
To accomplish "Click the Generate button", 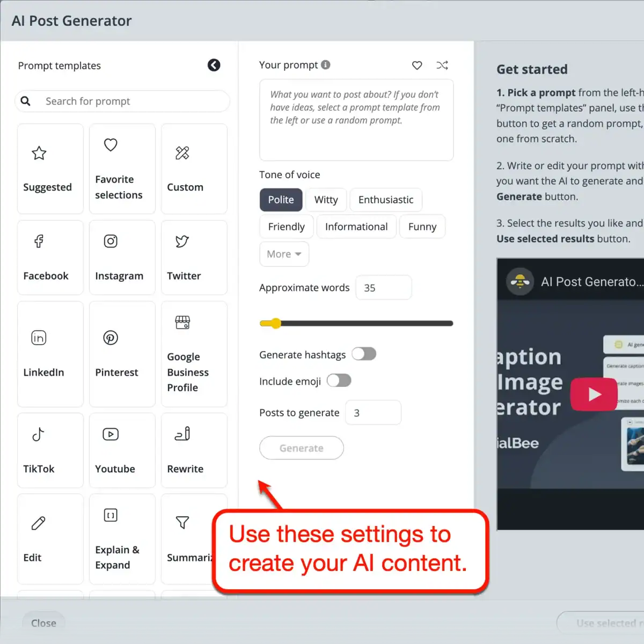I will tap(301, 448).
